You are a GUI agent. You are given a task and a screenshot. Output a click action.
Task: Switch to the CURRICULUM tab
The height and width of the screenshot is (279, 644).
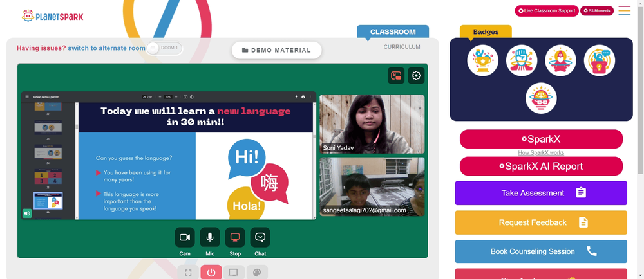[402, 47]
